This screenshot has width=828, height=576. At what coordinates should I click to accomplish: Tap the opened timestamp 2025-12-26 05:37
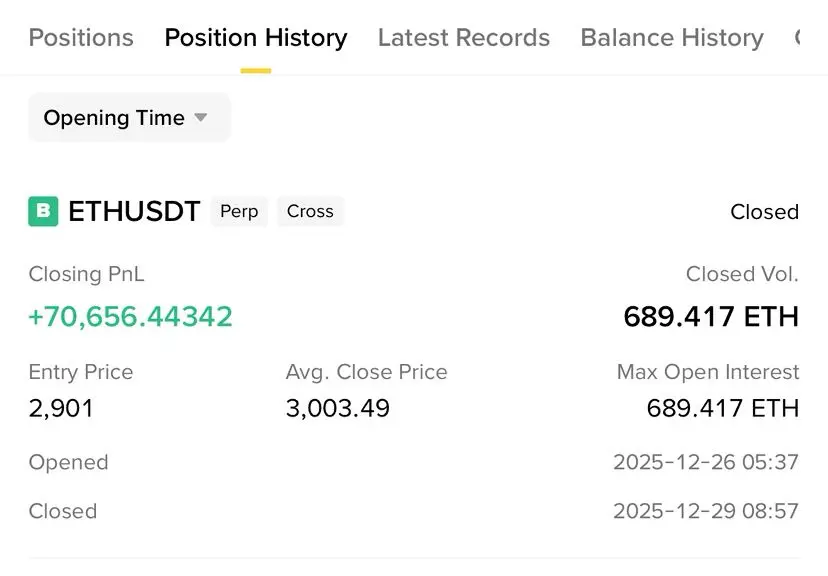pos(706,463)
